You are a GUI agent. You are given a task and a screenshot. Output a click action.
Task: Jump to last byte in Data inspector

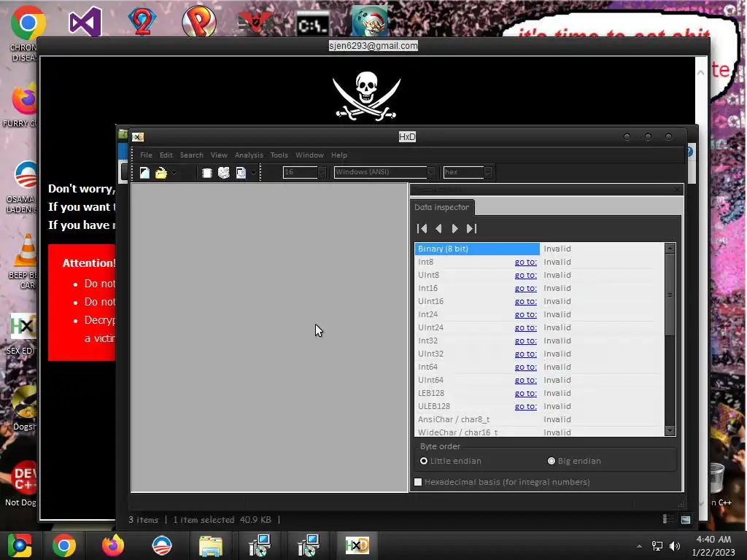point(472,228)
